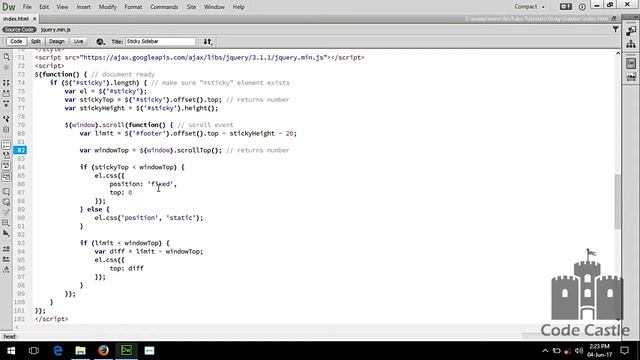Click the Apply Comment icon
The width and height of the screenshot is (640, 360).
click(6, 191)
